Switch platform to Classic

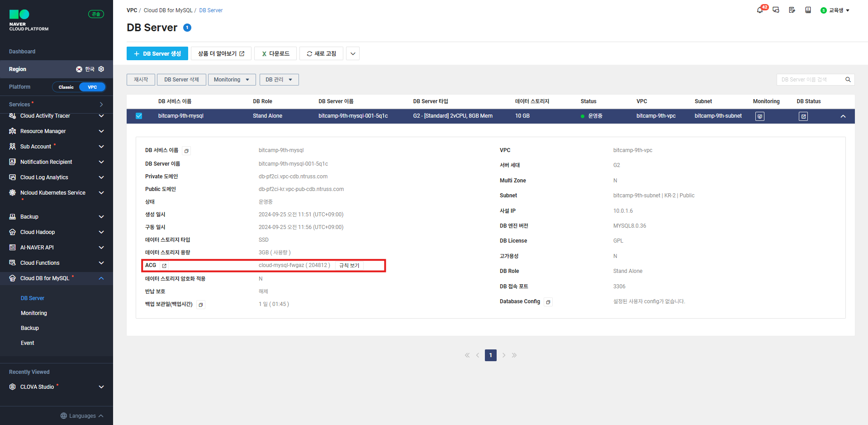pos(66,87)
